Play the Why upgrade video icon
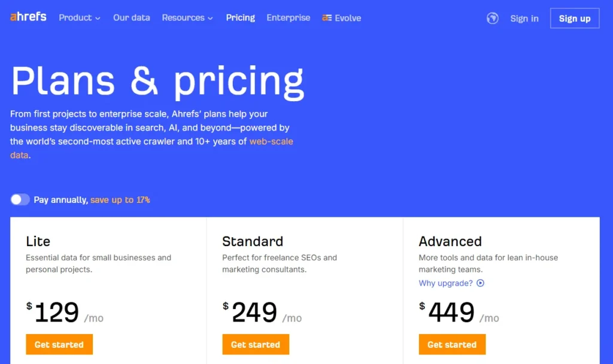Viewport: 613px width, 364px height. point(481,283)
